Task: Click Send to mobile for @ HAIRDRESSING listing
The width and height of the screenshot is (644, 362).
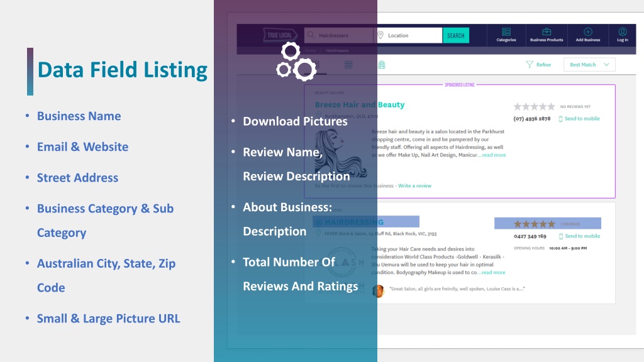Action: click(x=582, y=236)
